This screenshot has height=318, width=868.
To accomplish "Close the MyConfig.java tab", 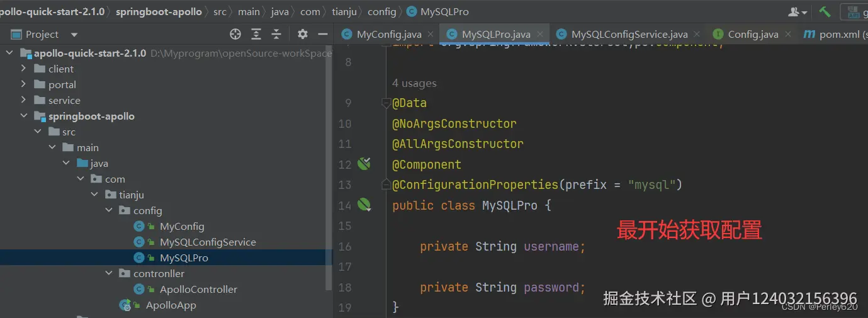I will (x=430, y=35).
